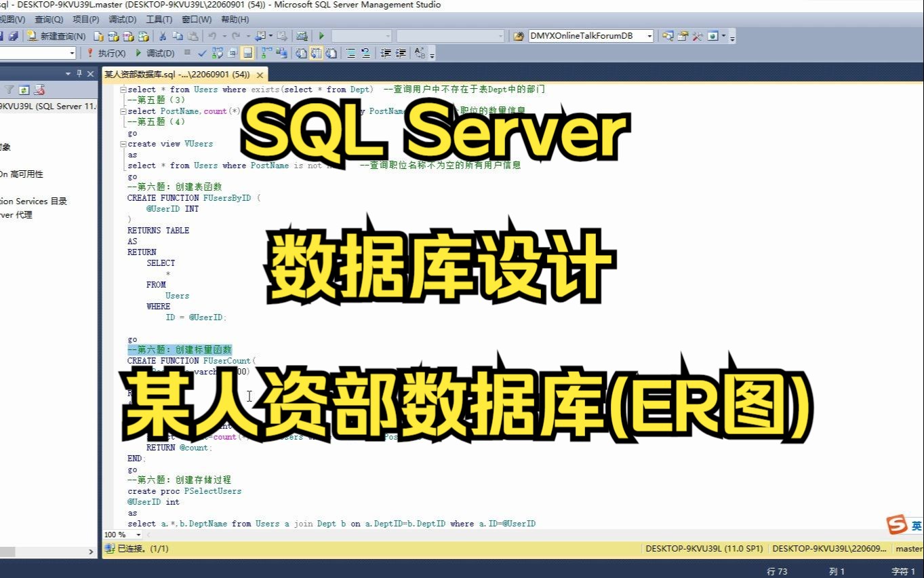Open the Redo history dropdown arrow
The width and height of the screenshot is (924, 578).
click(249, 36)
